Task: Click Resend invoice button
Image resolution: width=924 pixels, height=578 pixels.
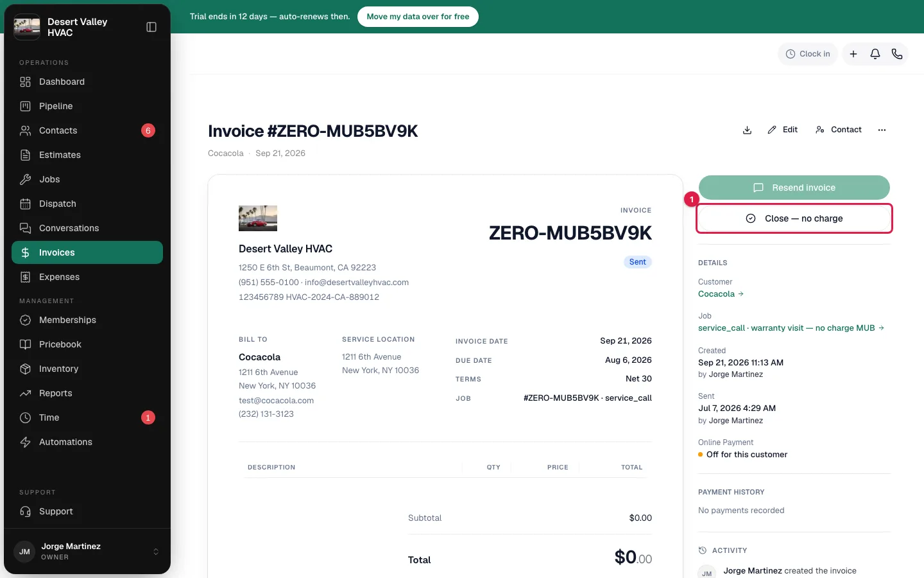Action: [794, 188]
